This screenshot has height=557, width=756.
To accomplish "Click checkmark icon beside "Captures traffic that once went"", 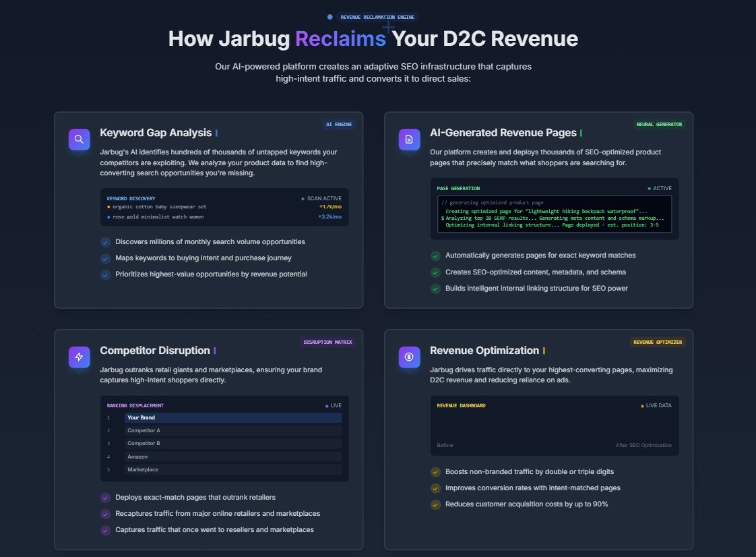I will 105,531.
